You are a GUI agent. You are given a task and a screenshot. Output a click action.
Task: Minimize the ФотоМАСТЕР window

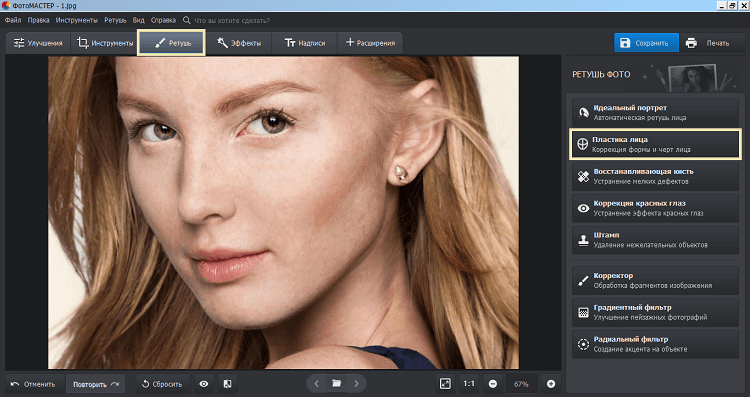pos(723,5)
